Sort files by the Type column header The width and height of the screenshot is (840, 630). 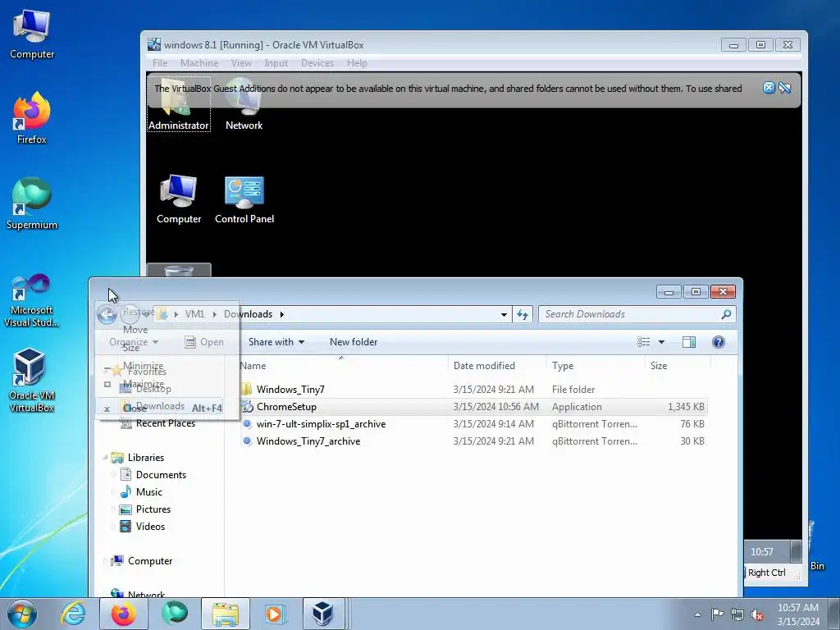point(596,365)
